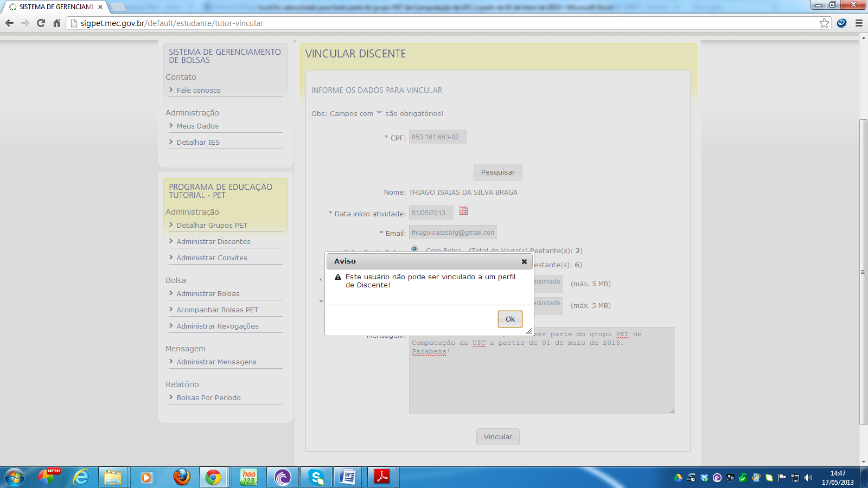Click the Dropbox tray icon
Viewport: 868px width, 488px height.
704,478
